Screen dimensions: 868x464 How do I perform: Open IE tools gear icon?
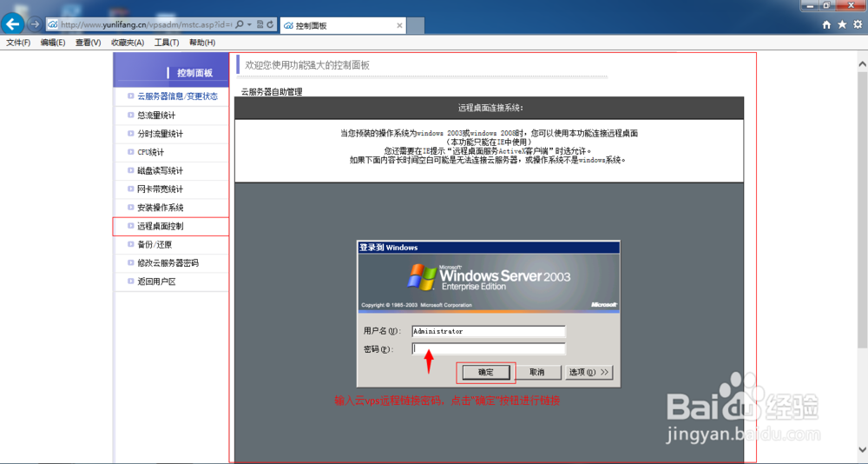coord(858,24)
